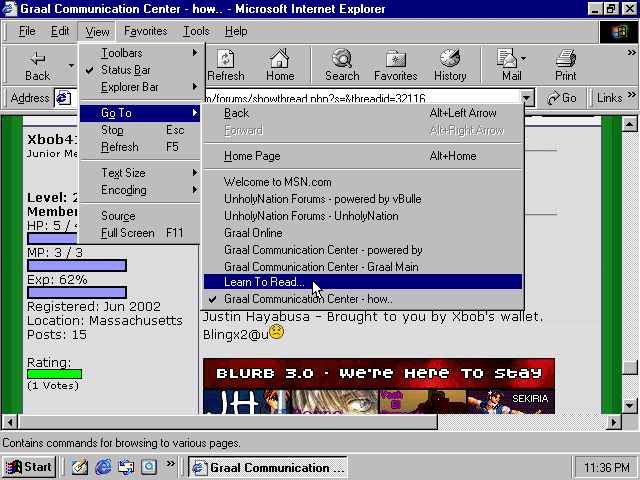Click the page icon in Address bar

63,98
